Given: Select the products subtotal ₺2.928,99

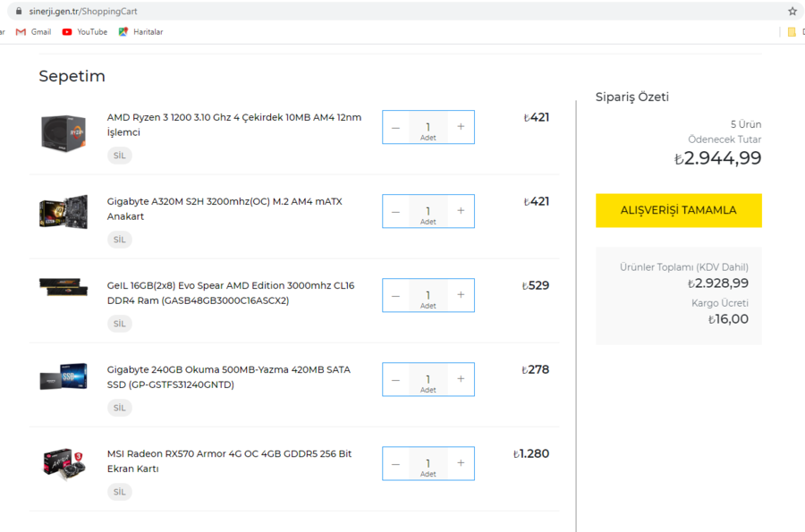Looking at the screenshot, I should 718,283.
